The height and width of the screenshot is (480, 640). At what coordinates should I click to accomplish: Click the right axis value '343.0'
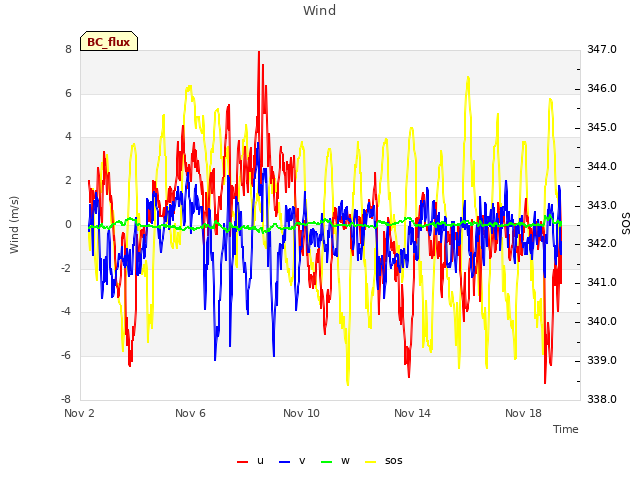point(602,205)
